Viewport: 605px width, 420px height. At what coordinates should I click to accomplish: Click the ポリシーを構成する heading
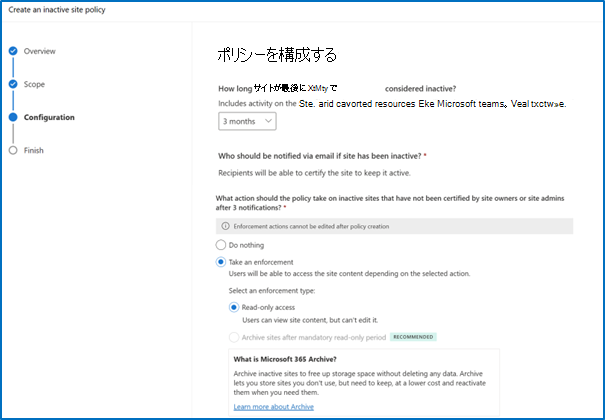277,55
